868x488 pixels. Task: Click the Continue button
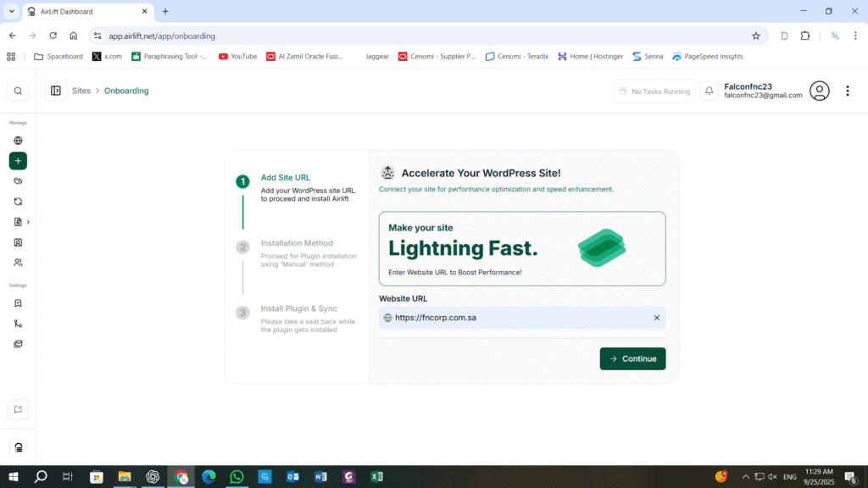[x=632, y=358]
